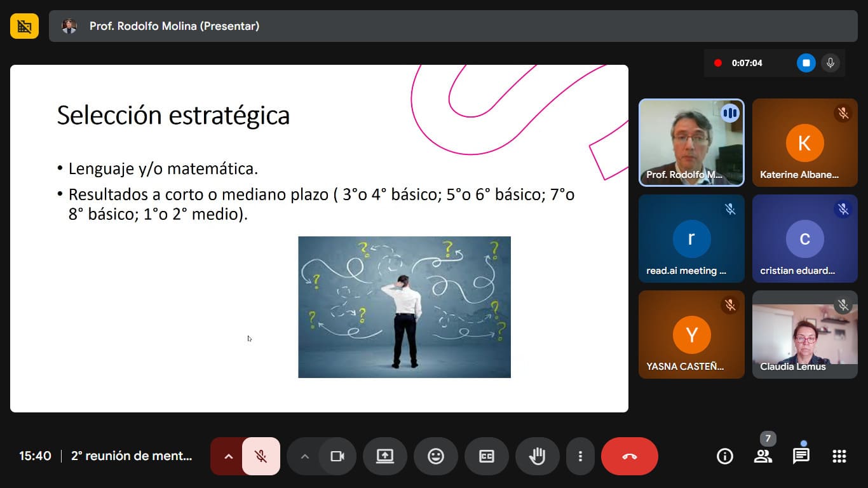868x488 pixels.
Task: Open more options three-dot menu
Action: (x=580, y=456)
